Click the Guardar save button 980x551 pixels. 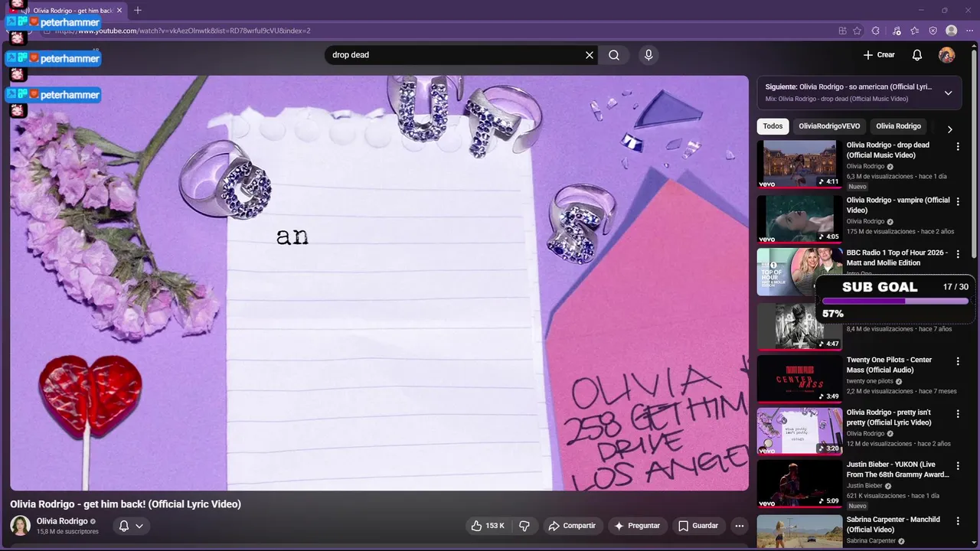point(698,526)
